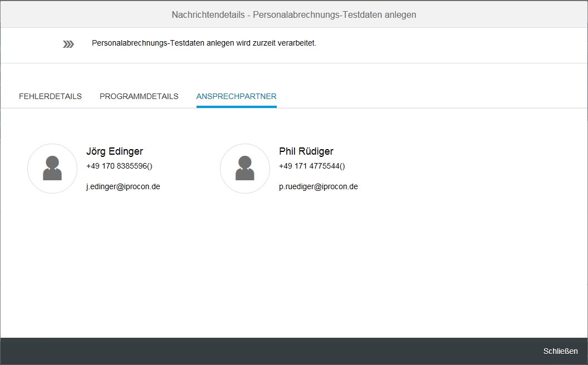588x365 pixels.
Task: Switch to the FEHLERDETAILS tab
Action: pyautogui.click(x=50, y=96)
